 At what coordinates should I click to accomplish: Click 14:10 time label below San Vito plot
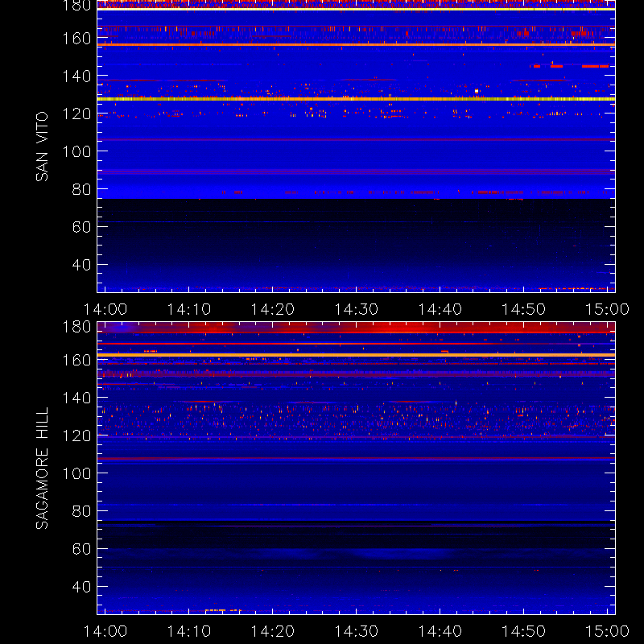click(x=189, y=309)
